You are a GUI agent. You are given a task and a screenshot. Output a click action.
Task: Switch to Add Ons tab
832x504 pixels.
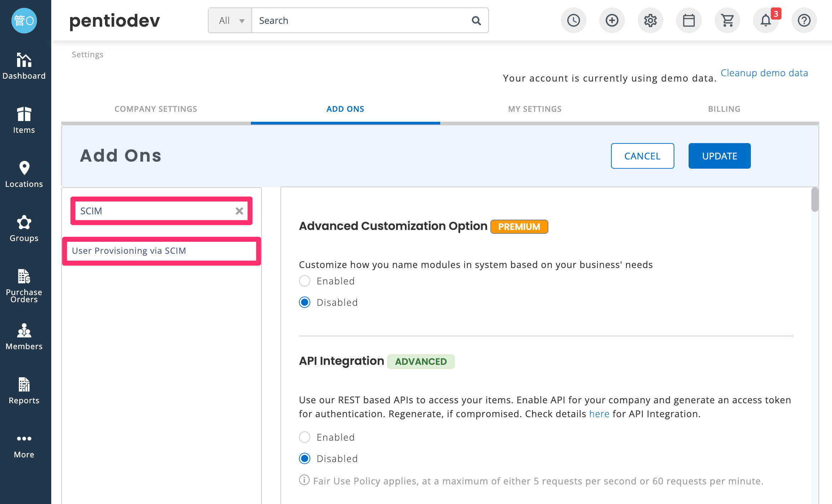pyautogui.click(x=345, y=109)
